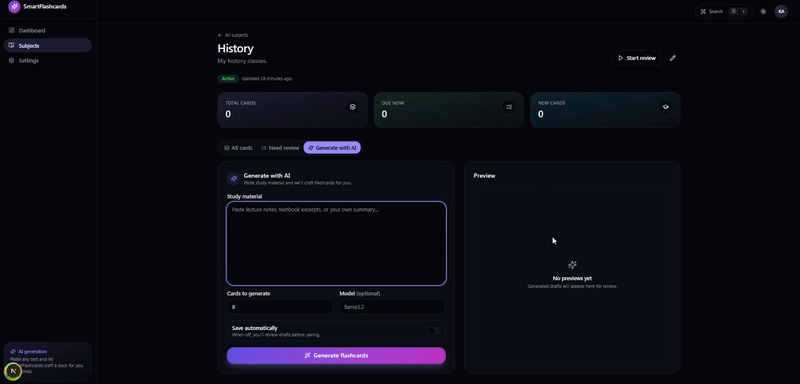Viewport: 800px width, 384px height.
Task: Toggle light theme with sun icon
Action: pyautogui.click(x=763, y=11)
